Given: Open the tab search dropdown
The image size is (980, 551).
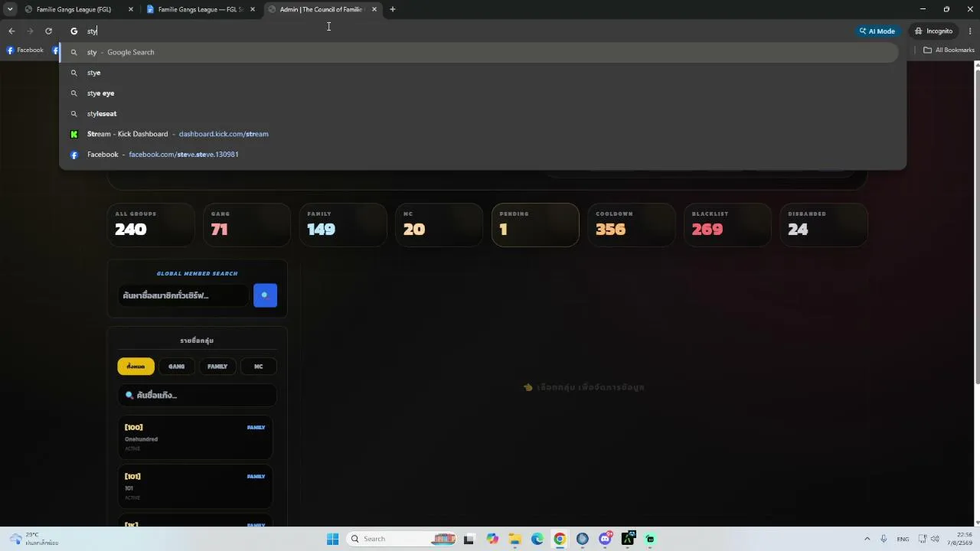Looking at the screenshot, I should coord(10,9).
